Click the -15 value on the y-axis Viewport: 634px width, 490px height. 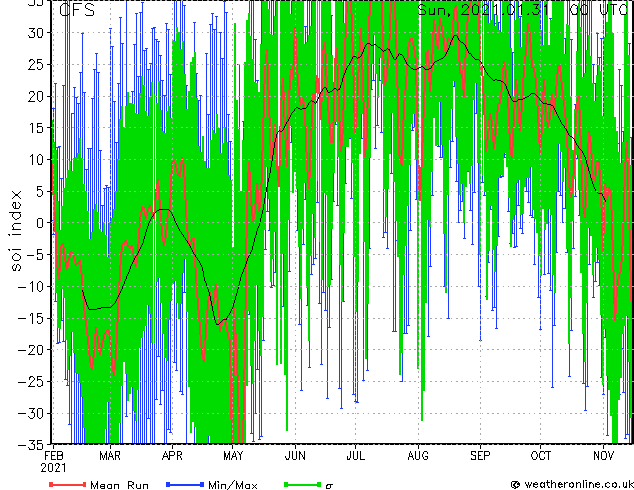(31, 318)
